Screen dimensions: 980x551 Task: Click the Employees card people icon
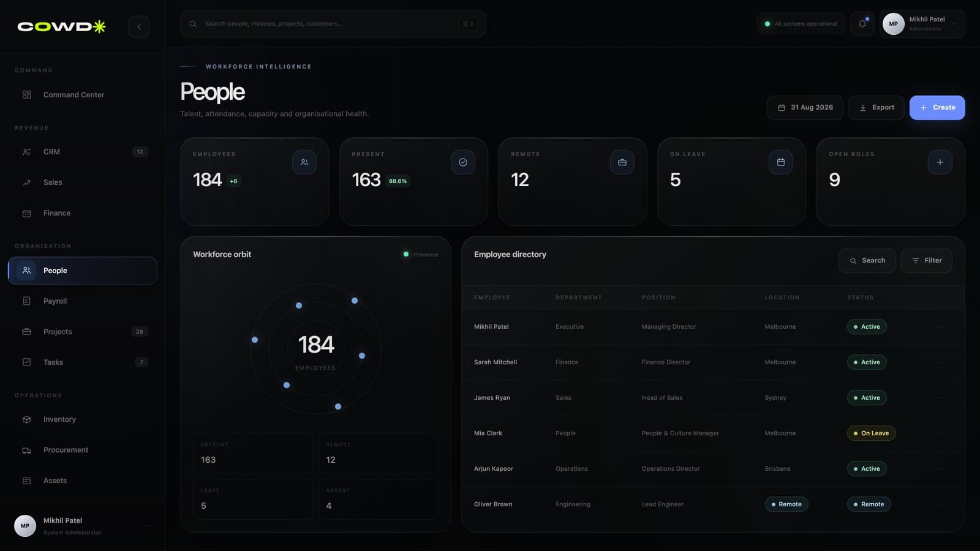(304, 162)
